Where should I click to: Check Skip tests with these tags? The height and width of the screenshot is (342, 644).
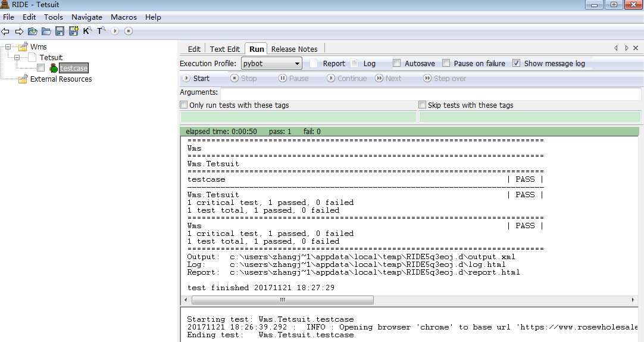(x=422, y=105)
